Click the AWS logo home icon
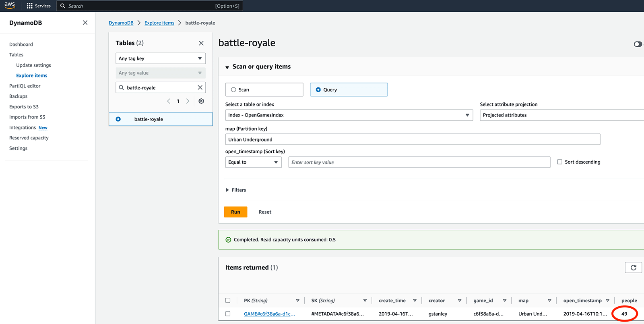The width and height of the screenshot is (644, 324). click(x=10, y=5)
